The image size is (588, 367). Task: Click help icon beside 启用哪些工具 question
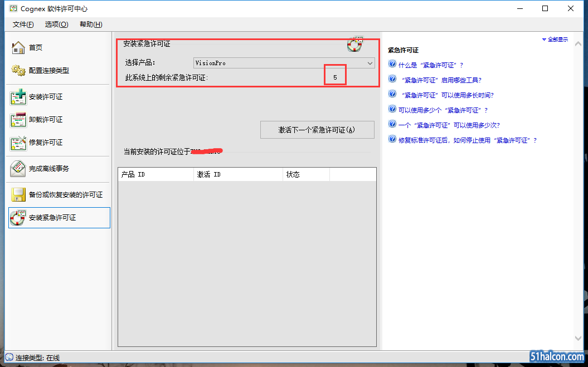(x=392, y=79)
